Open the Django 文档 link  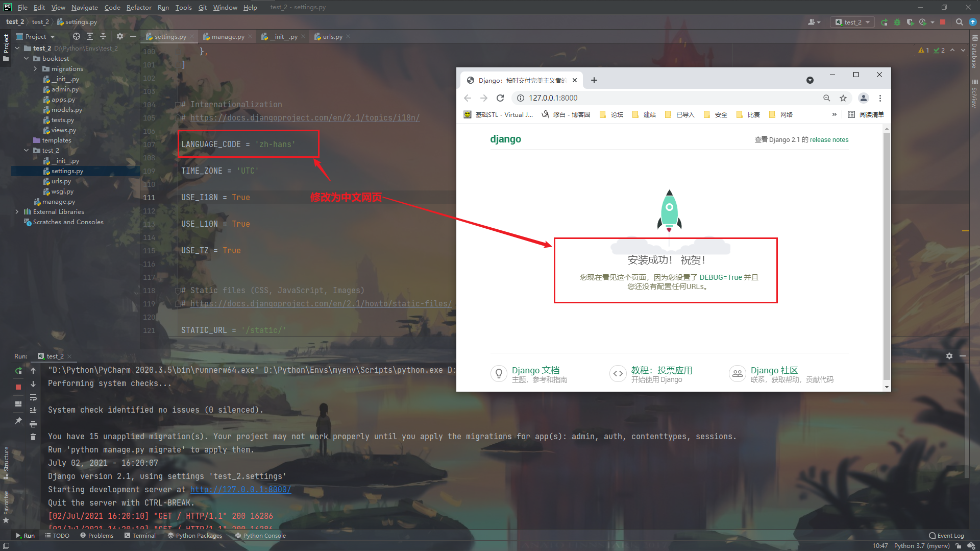click(536, 370)
